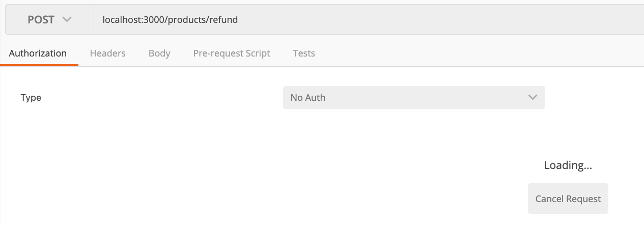Click the No Auth text in dropdown
The image size is (644, 226).
307,97
